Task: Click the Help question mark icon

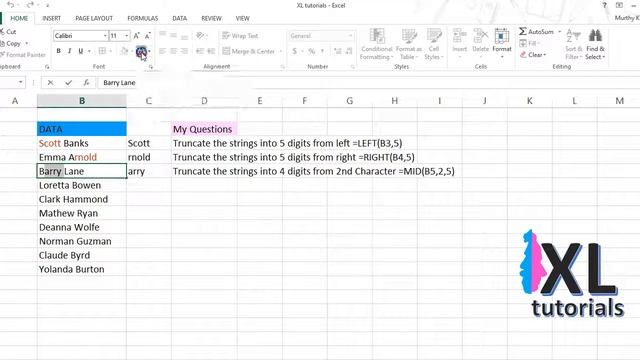Action: coord(604,5)
